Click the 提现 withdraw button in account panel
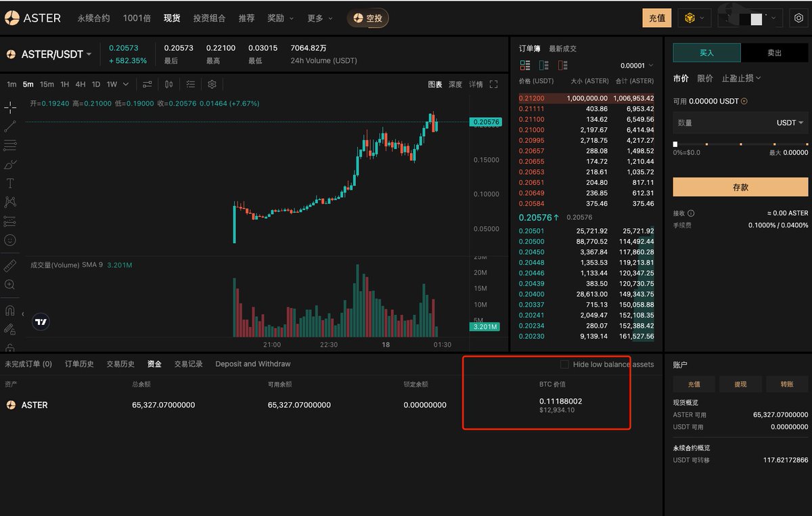Viewport: 812px width, 516px height. [740, 384]
